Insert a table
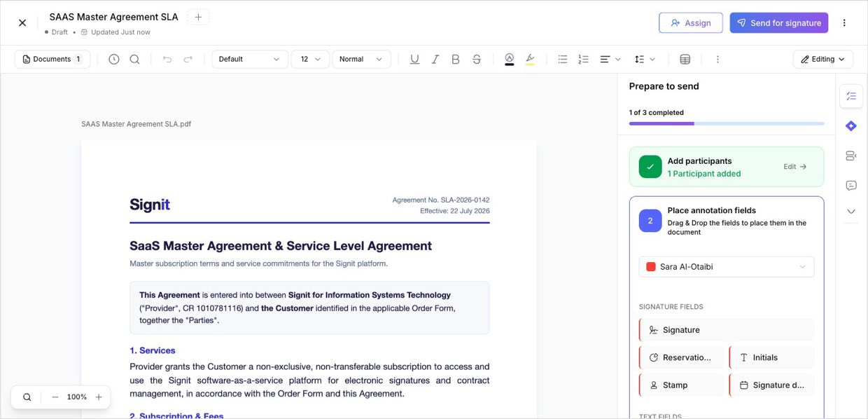 tap(685, 60)
